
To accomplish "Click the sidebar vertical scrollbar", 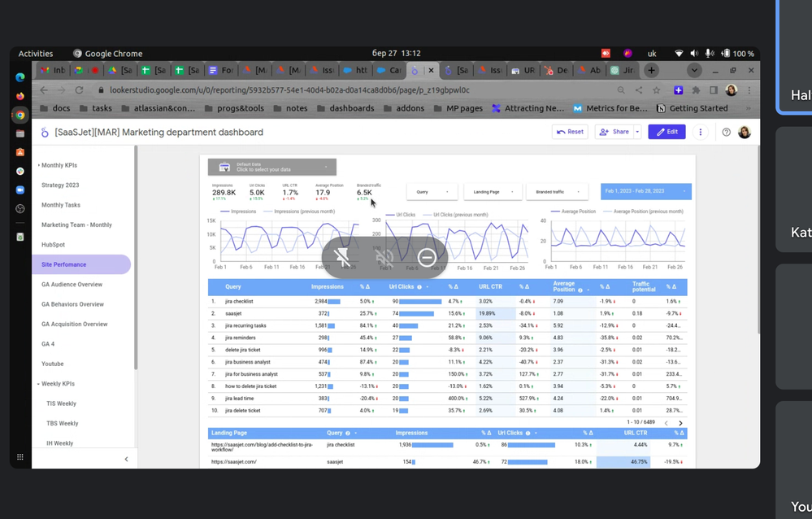I will [x=136, y=257].
